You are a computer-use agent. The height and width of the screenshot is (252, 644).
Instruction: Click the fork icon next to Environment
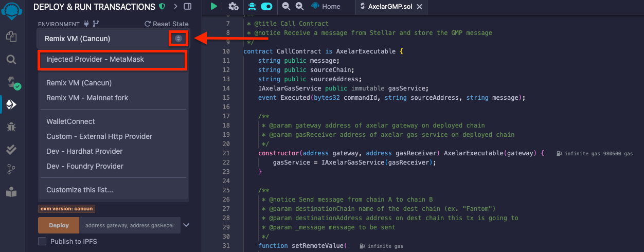pyautogui.click(x=96, y=24)
